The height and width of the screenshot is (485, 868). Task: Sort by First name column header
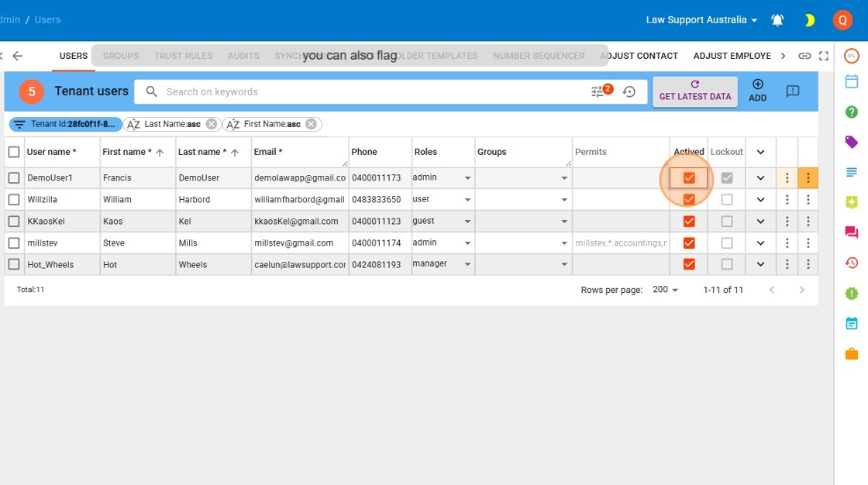pyautogui.click(x=133, y=153)
